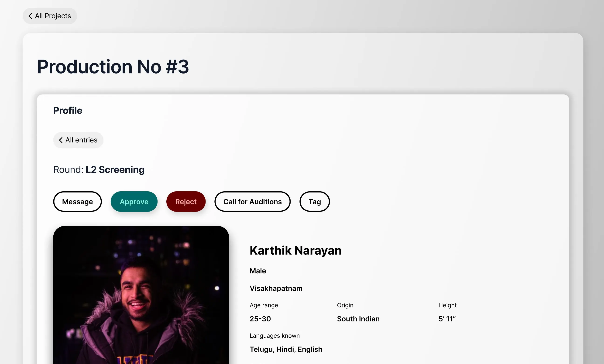The image size is (604, 364).
Task: Click the Languages known label
Action: pos(275,336)
